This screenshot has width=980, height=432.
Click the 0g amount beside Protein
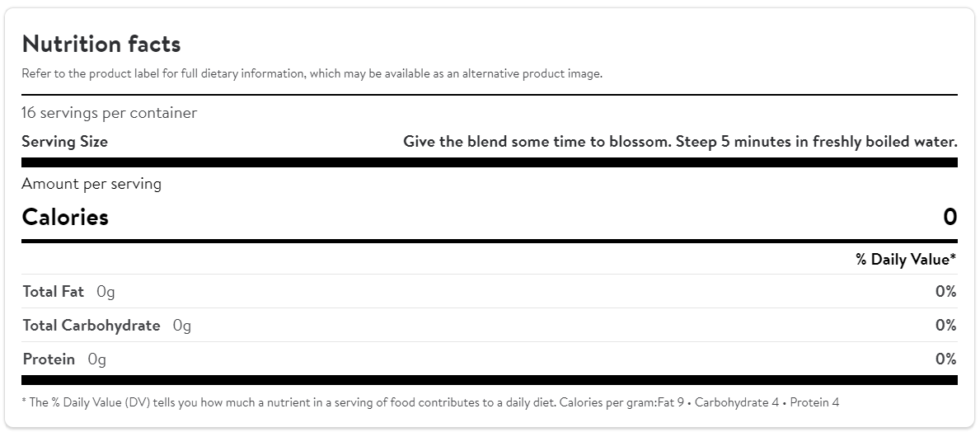[x=97, y=359]
